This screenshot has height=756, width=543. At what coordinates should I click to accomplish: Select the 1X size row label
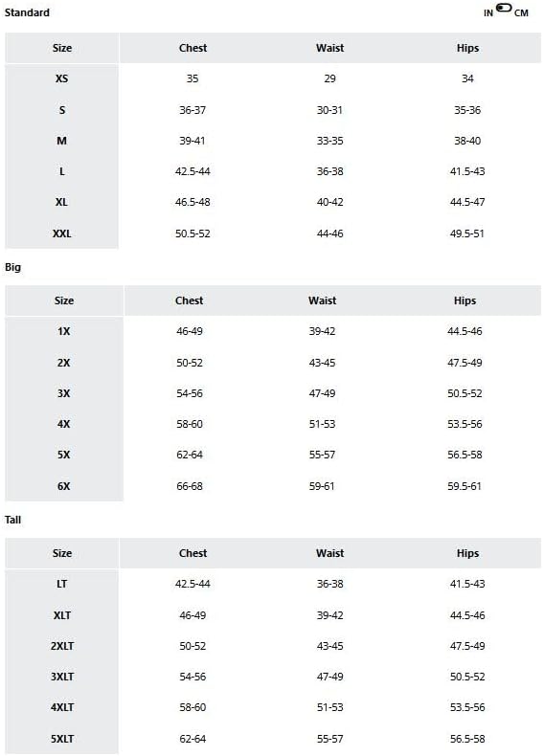click(64, 331)
